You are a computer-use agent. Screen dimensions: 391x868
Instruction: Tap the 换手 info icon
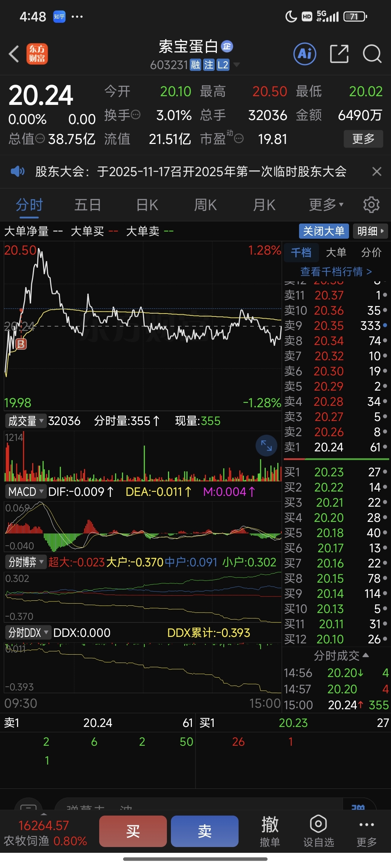135,115
